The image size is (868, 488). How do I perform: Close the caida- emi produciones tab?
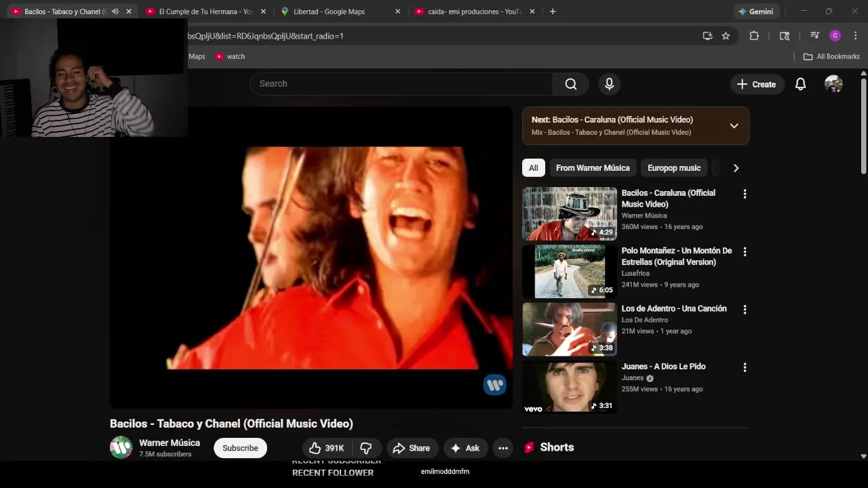pos(532,12)
